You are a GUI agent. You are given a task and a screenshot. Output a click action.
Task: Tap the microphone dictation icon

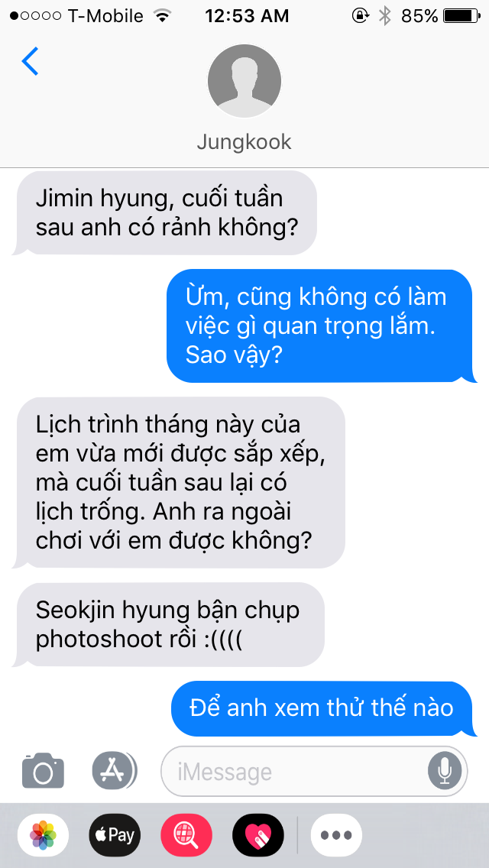(444, 771)
